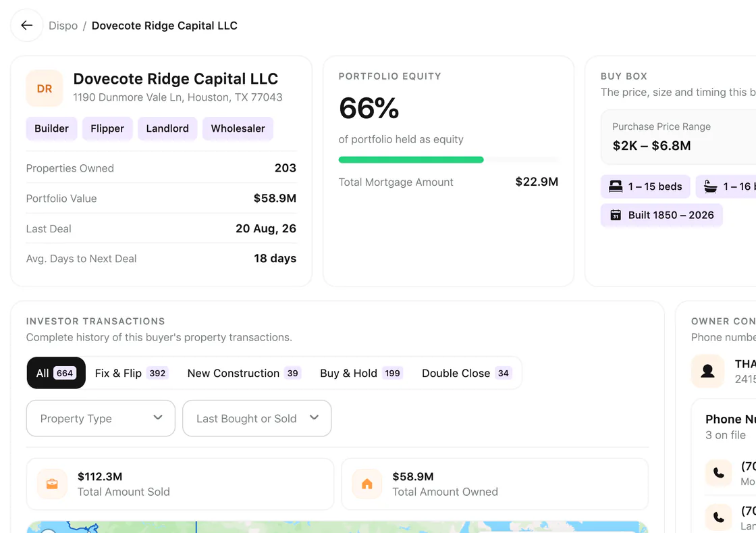Select the Wholesaler tag
The image size is (756, 533).
coord(238,128)
